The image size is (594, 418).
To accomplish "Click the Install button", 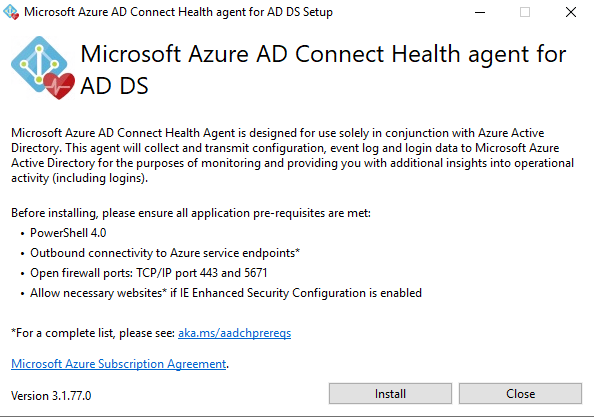I will (x=390, y=394).
